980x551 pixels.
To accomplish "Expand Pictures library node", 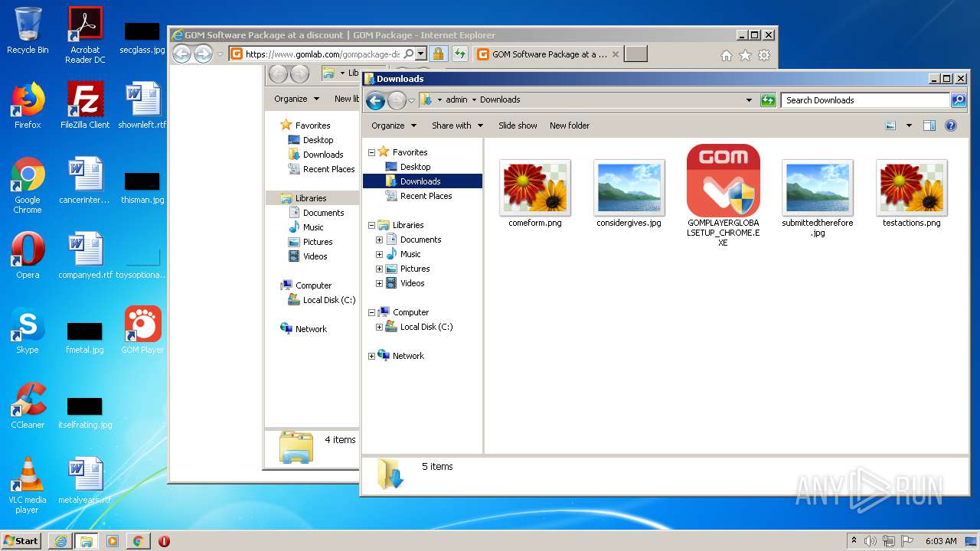I will pyautogui.click(x=379, y=269).
